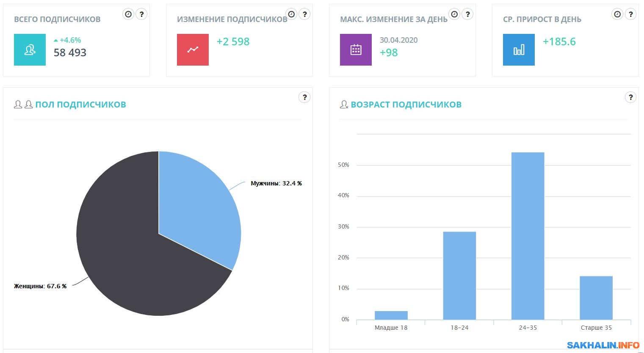Click the Старше 35 age bar
The image size is (644, 353).
596,298
